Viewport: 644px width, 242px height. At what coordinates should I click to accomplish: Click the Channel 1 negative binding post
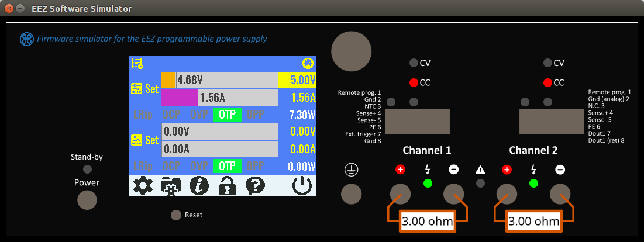(x=453, y=193)
